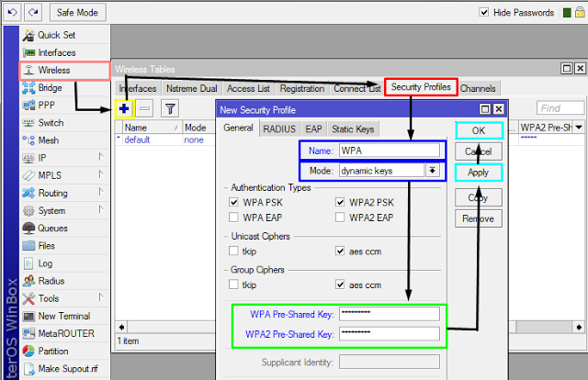Open System gear icon in sidebar
The image size is (588, 380).
point(28,210)
